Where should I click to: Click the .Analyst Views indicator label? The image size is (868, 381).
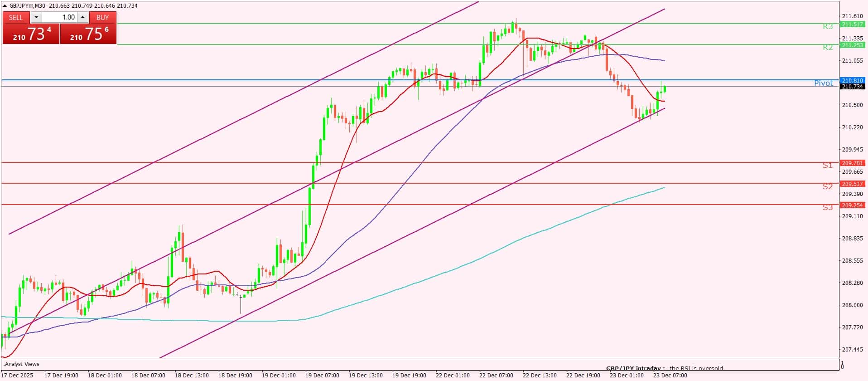pos(21,364)
